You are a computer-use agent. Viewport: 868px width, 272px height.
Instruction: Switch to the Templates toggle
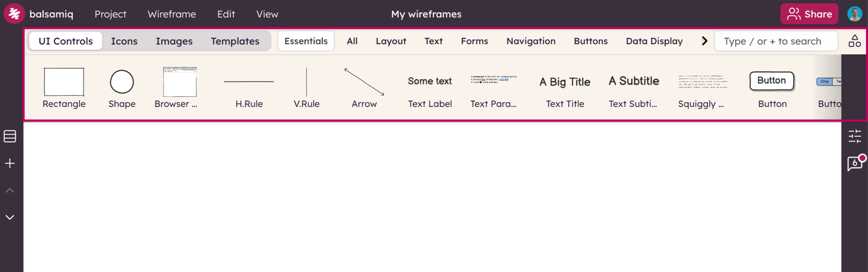235,41
